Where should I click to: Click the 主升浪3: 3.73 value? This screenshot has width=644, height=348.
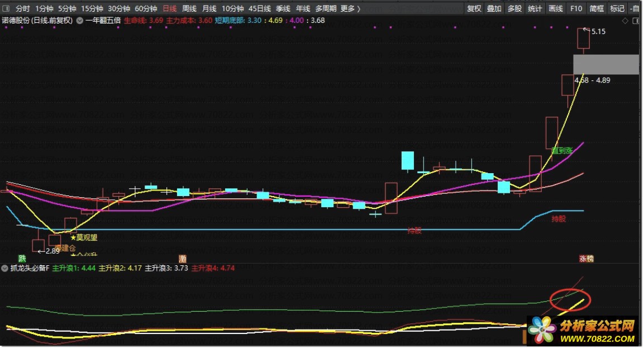166,268
